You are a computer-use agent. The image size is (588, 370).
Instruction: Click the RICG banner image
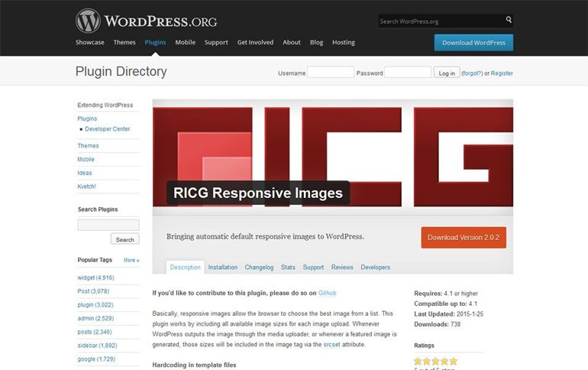[x=333, y=157]
